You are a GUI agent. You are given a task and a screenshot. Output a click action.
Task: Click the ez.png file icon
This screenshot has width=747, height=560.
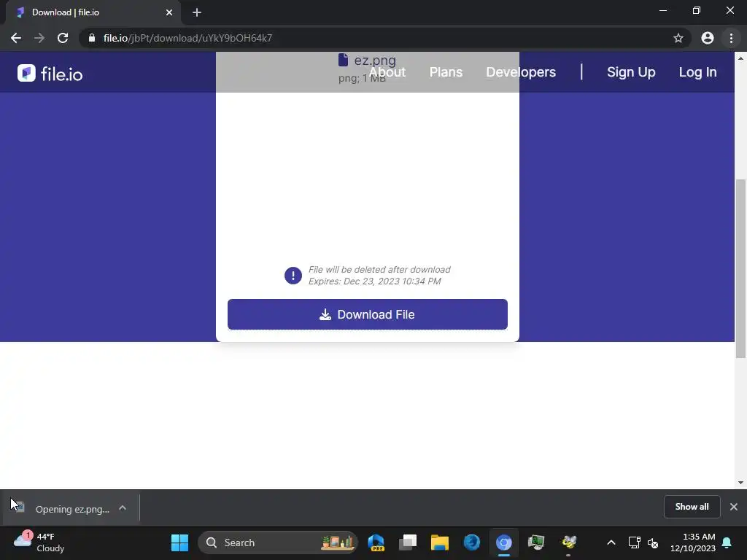(343, 60)
